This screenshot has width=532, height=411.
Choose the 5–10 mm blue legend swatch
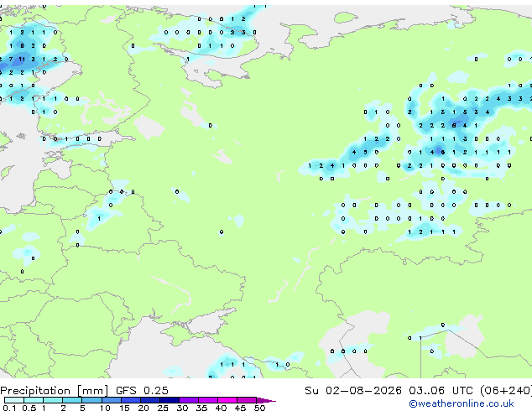click(x=91, y=400)
